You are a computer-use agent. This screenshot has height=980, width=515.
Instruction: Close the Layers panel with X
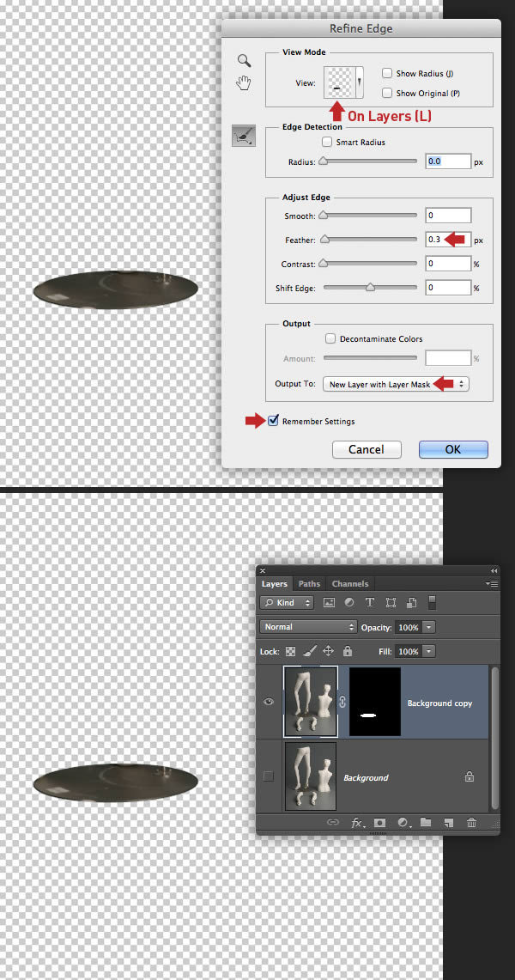click(x=263, y=570)
